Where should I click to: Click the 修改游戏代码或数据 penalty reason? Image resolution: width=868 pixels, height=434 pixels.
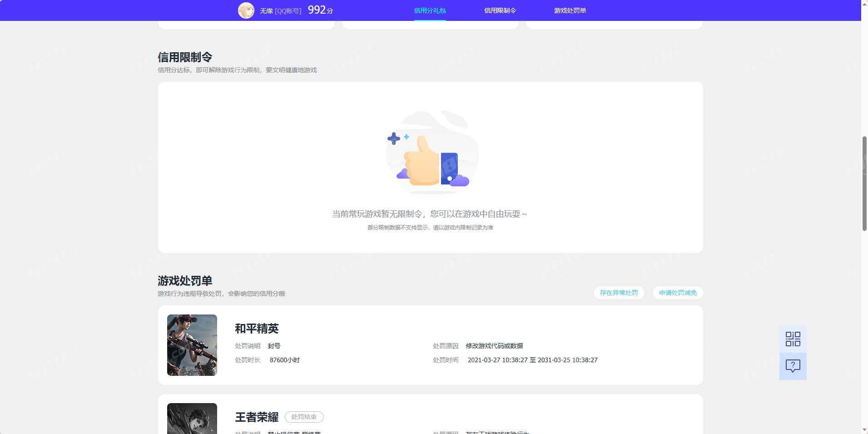[x=494, y=346]
